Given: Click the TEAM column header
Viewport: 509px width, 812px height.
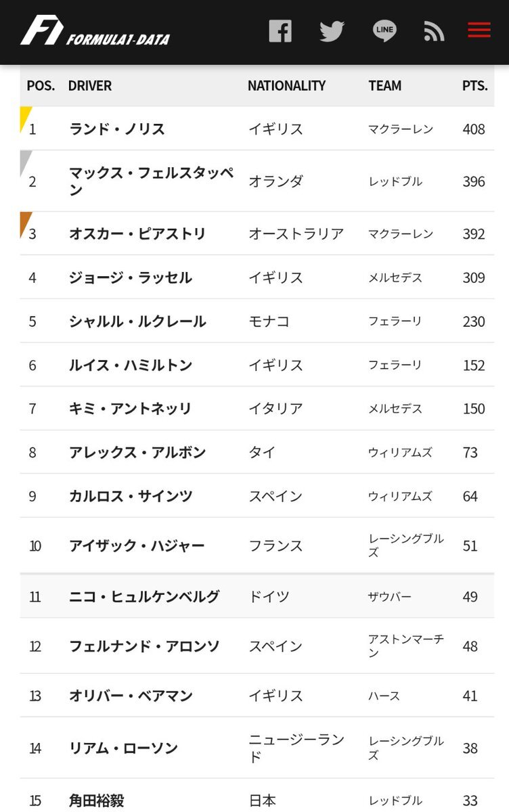Looking at the screenshot, I should (x=385, y=86).
